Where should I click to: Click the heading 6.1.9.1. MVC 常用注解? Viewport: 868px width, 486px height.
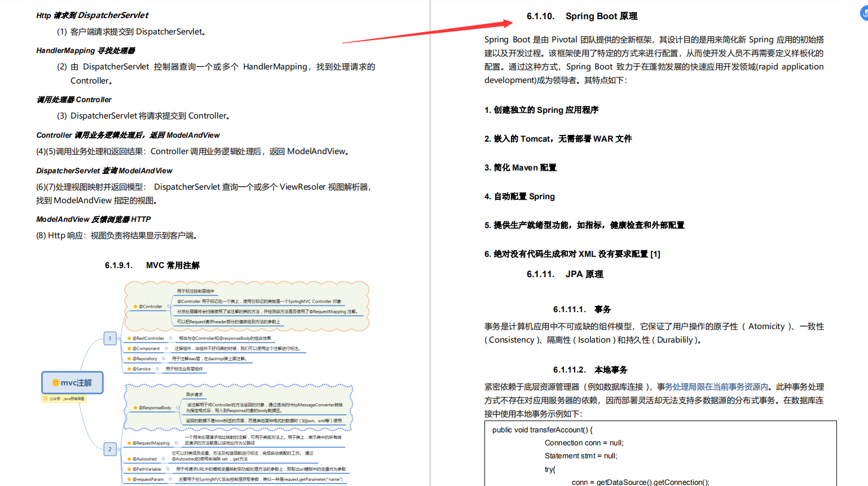point(152,265)
